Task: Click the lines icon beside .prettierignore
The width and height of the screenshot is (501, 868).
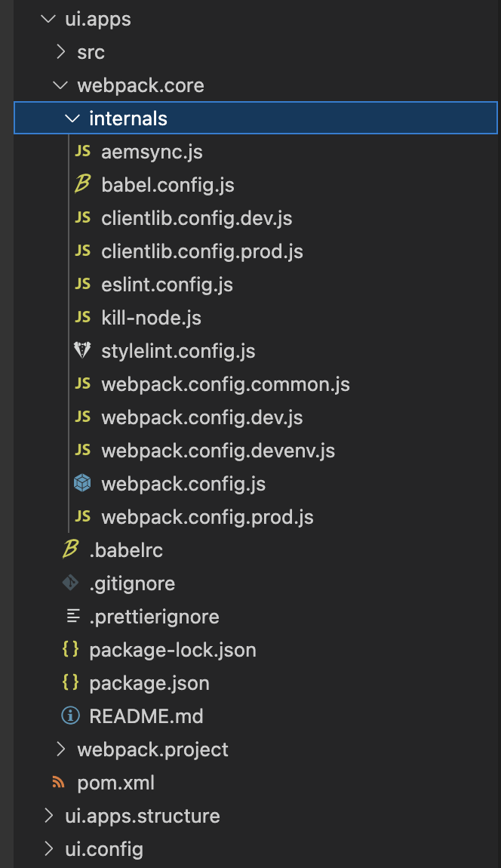Action: (x=73, y=616)
